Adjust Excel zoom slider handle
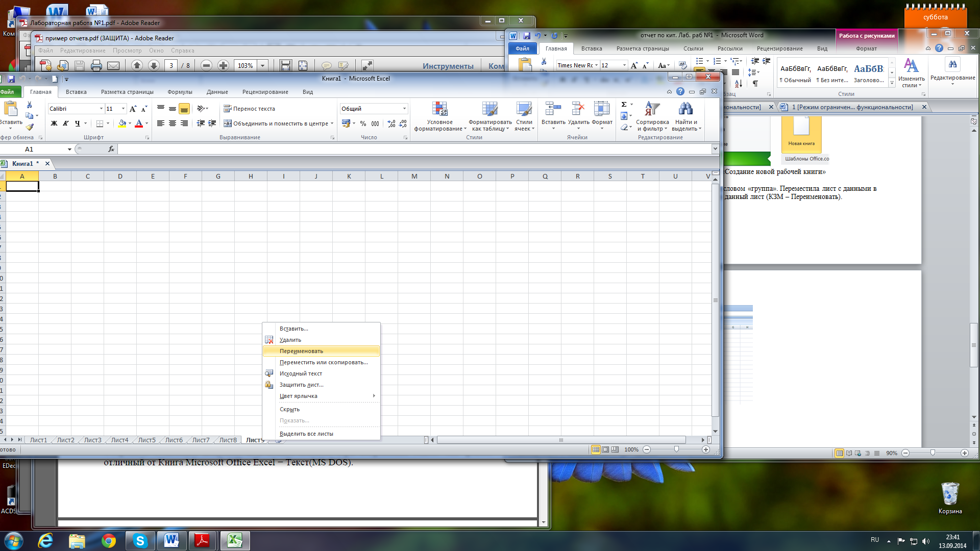This screenshot has height=551, width=980. (x=676, y=449)
